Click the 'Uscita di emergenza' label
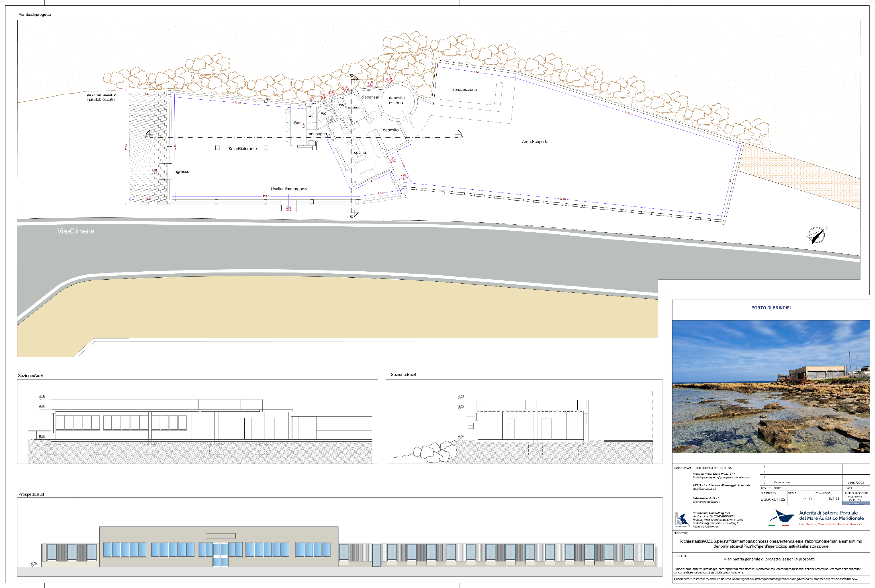The image size is (875, 588). point(290,189)
